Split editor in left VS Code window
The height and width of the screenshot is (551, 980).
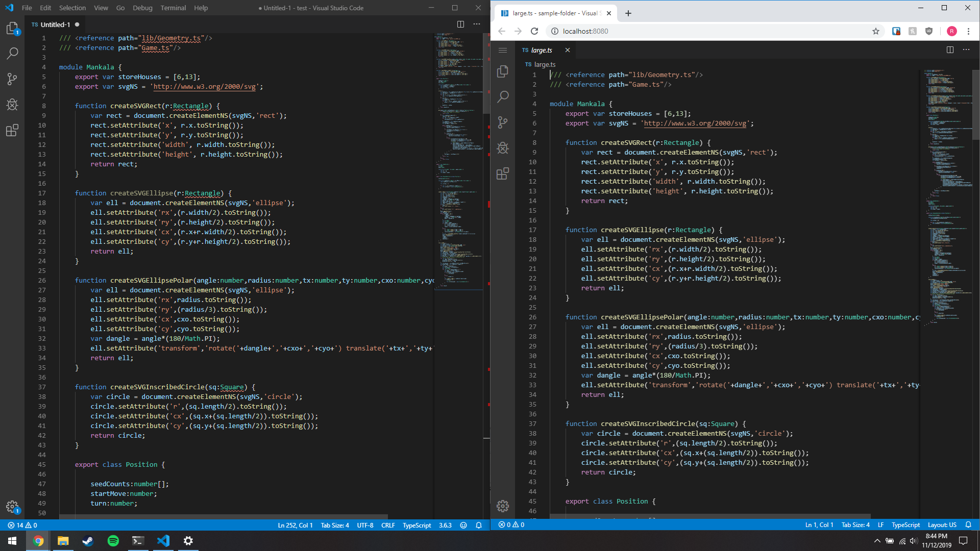[x=460, y=24]
